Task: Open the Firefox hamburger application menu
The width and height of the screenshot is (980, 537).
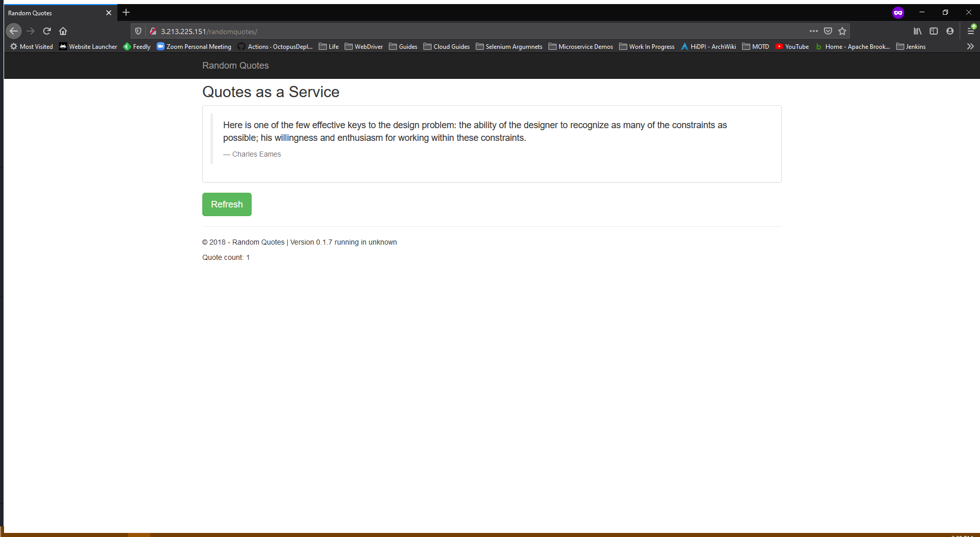Action: 970,31
